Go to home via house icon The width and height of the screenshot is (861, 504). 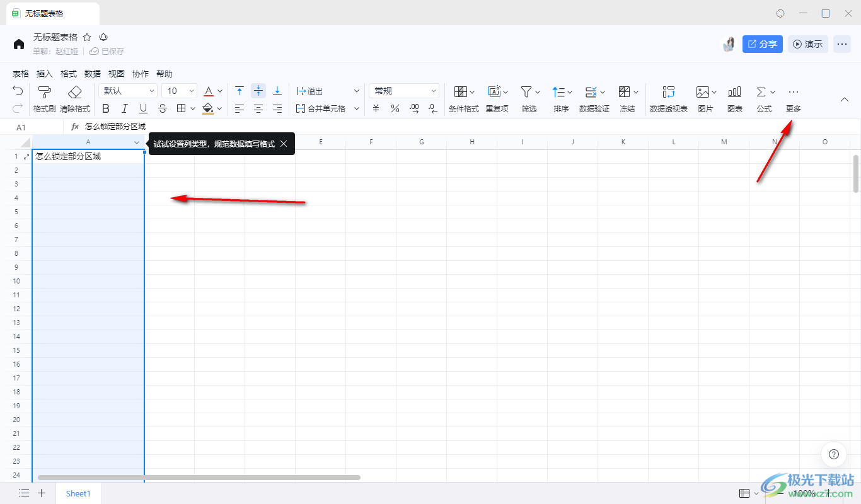click(x=19, y=44)
